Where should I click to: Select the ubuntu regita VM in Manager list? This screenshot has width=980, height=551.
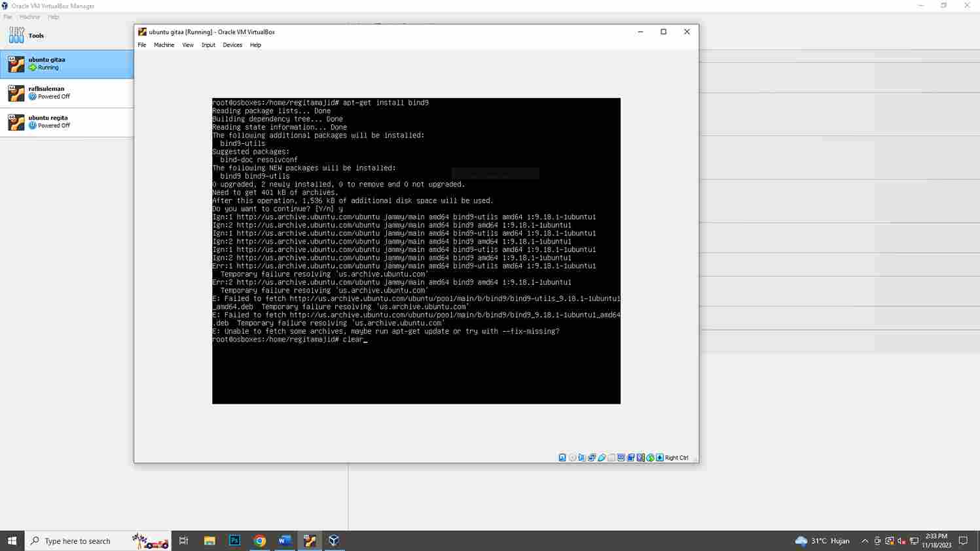click(x=67, y=122)
